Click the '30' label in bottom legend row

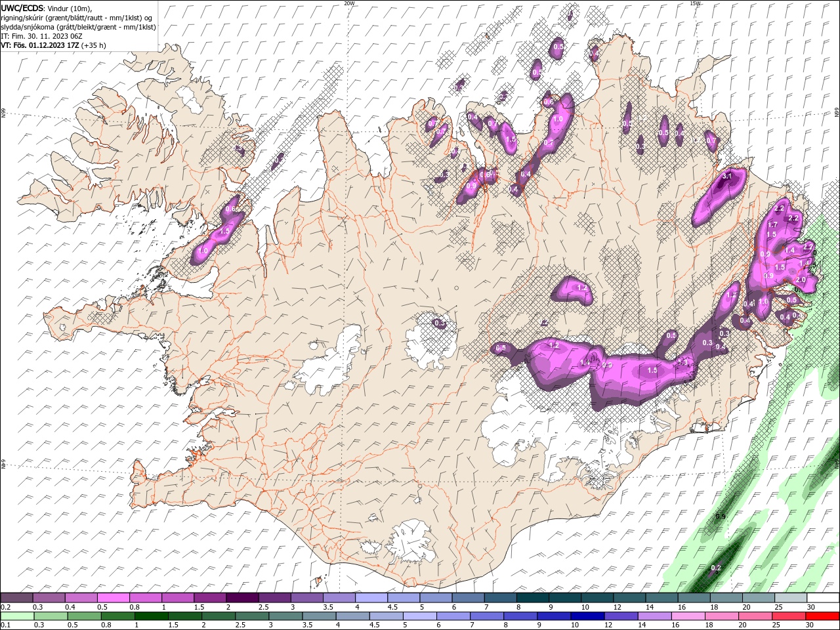[809, 625]
